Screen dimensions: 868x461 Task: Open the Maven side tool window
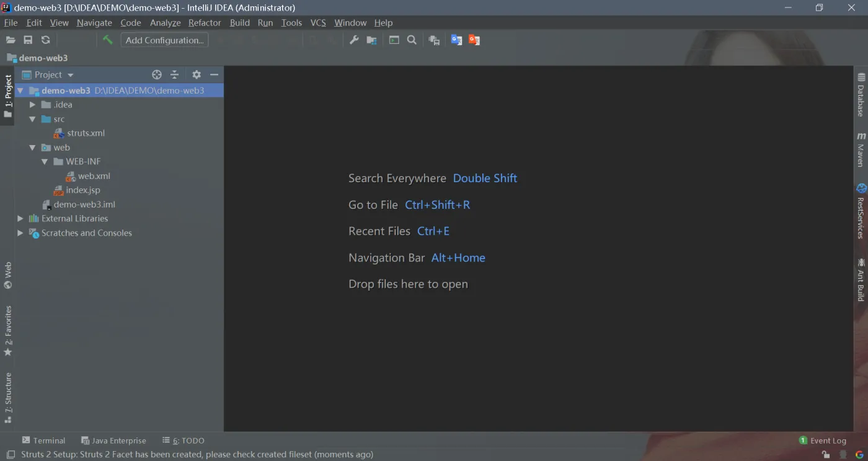[x=861, y=149]
